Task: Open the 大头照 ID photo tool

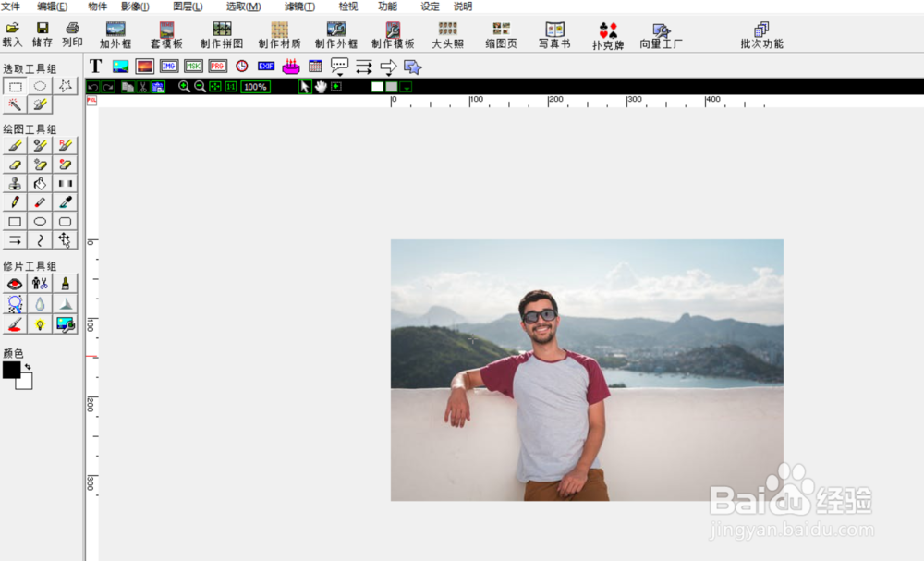Action: coord(448,35)
